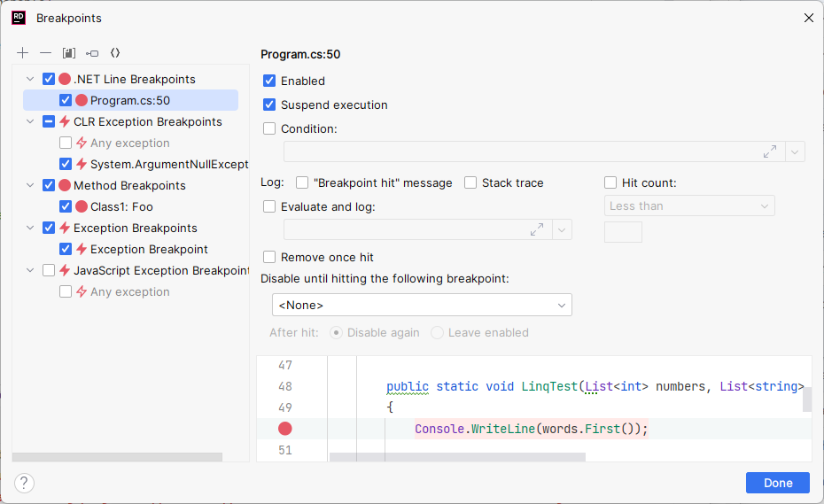
Task: Select the Class1: Foo method breakpoint
Action: [121, 206]
